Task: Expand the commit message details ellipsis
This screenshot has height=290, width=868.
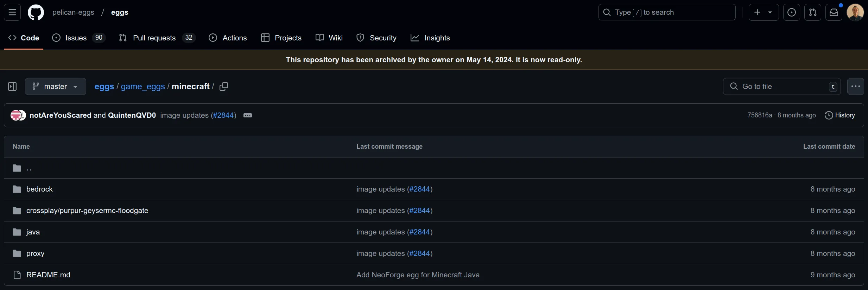Action: coord(248,115)
